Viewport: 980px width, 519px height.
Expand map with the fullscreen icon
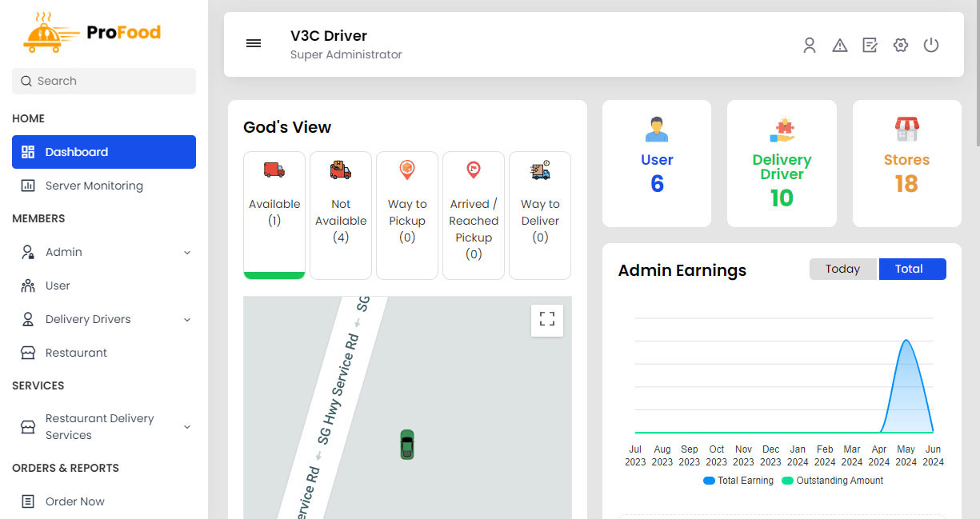click(547, 320)
